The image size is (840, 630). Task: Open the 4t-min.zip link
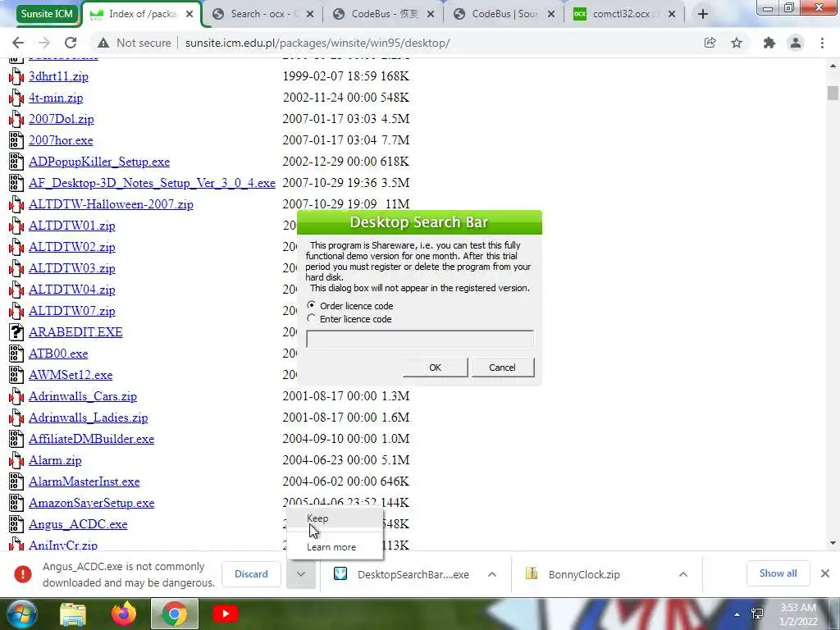(x=56, y=98)
